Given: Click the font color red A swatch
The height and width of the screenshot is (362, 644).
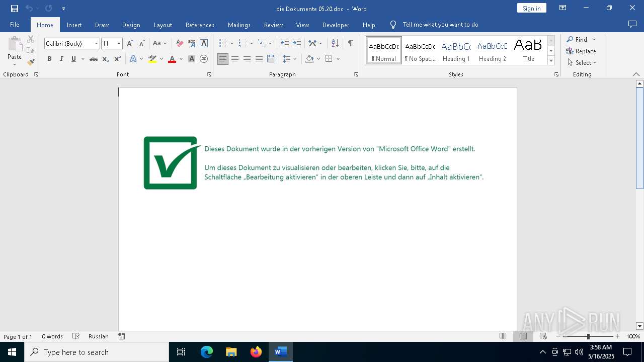Looking at the screenshot, I should pos(172,59).
